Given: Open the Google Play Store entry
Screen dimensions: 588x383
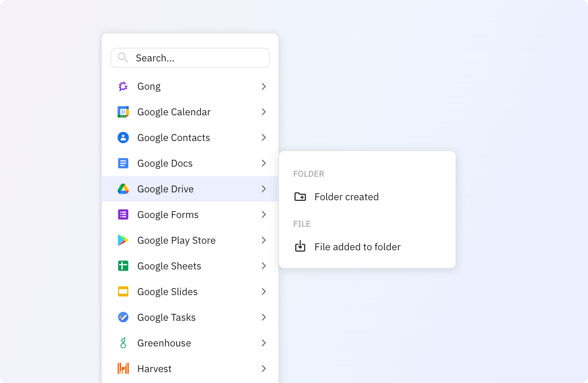Looking at the screenshot, I should (x=190, y=240).
